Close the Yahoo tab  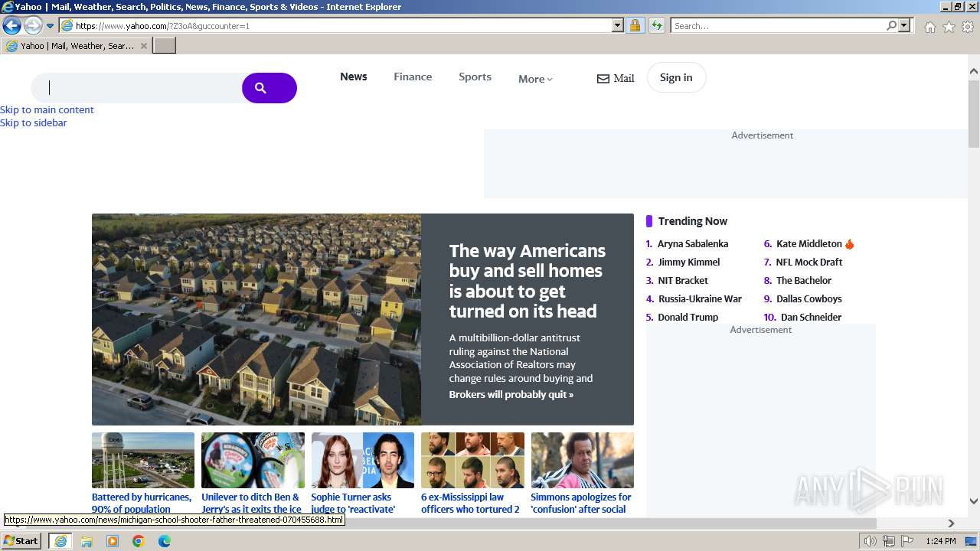(x=143, y=46)
